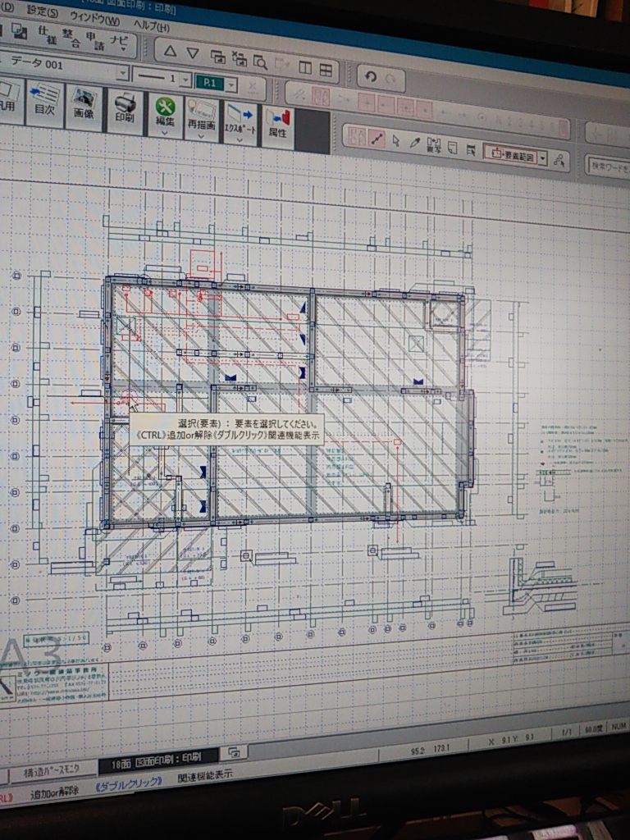Viewport: 630px width, 840px height.
Task: Switch to the 構造パースモニタ tab
Action: point(51,769)
